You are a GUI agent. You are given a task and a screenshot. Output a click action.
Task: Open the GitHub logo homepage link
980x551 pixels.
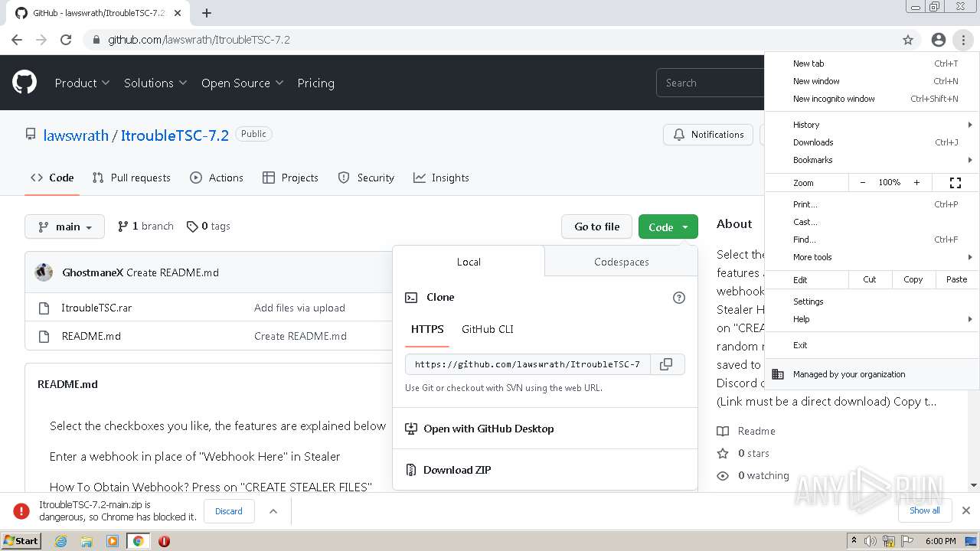(24, 82)
